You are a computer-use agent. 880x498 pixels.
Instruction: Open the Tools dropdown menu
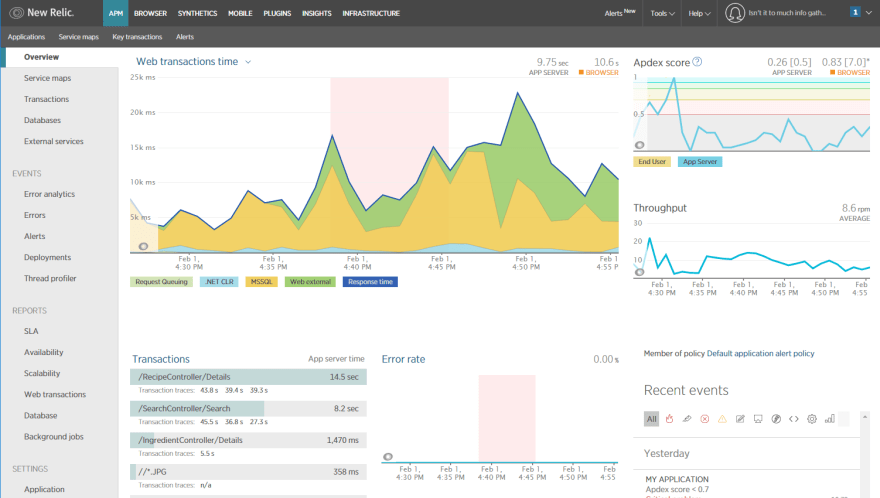(662, 13)
